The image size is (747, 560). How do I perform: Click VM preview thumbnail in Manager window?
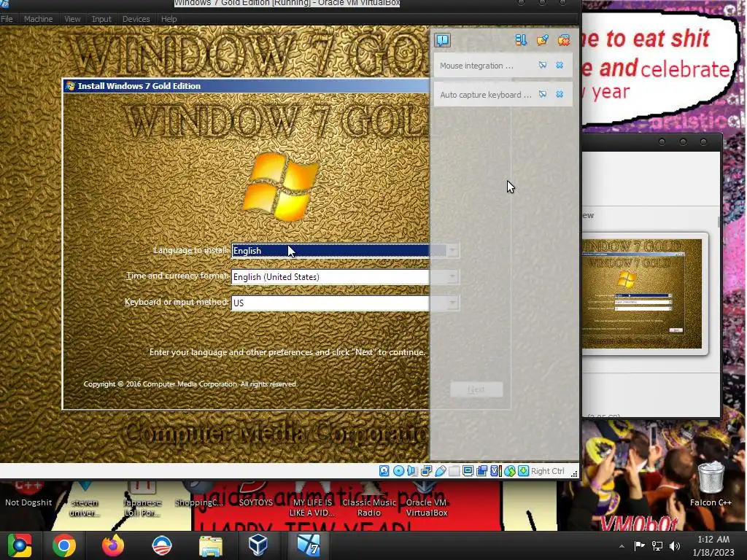tap(642, 294)
